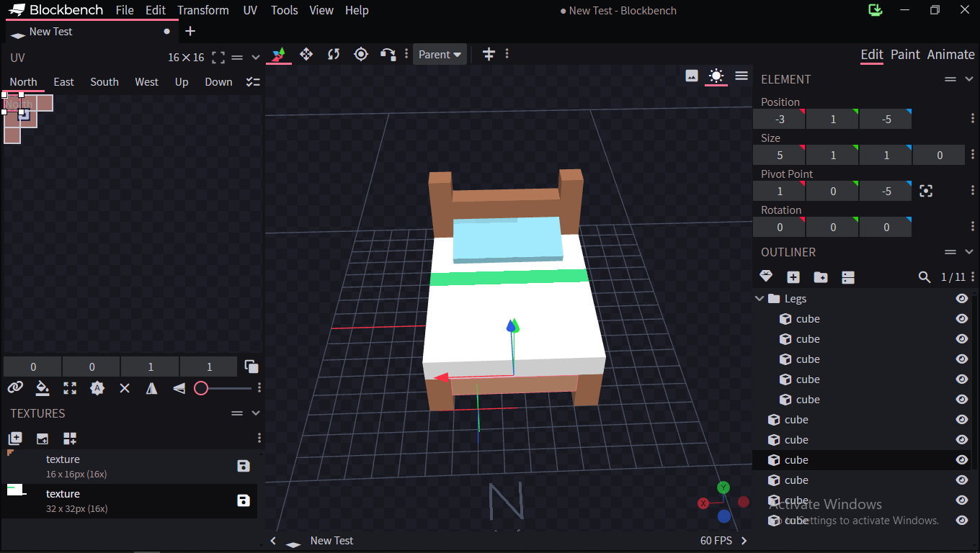
Task: Switch to Animate mode
Action: [950, 55]
